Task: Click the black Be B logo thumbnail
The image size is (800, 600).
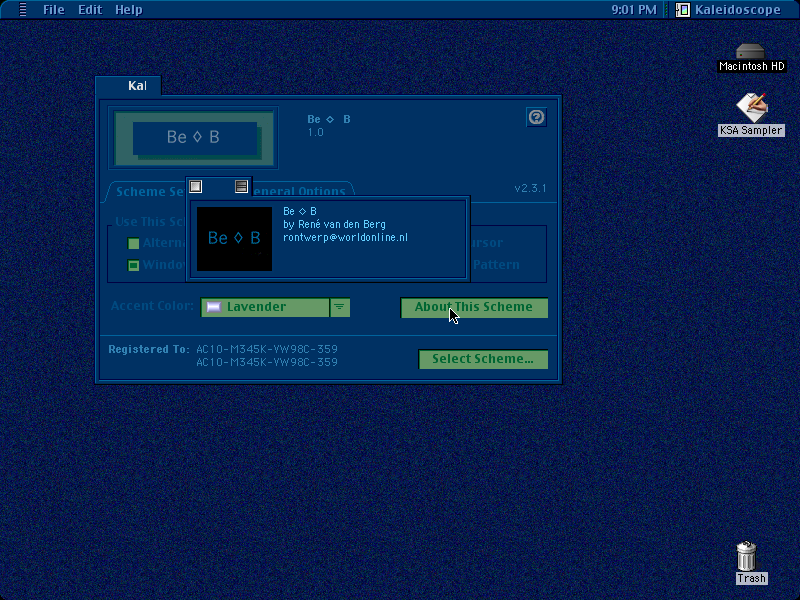Action: pos(234,239)
